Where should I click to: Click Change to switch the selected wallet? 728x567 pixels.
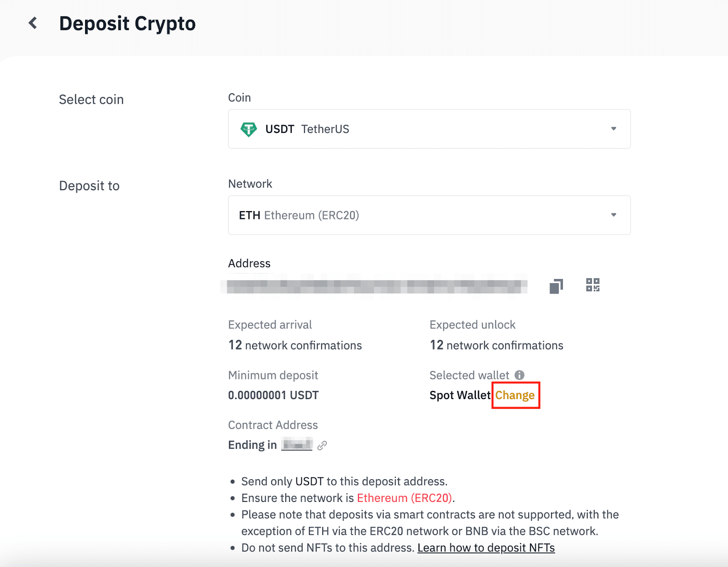(515, 395)
